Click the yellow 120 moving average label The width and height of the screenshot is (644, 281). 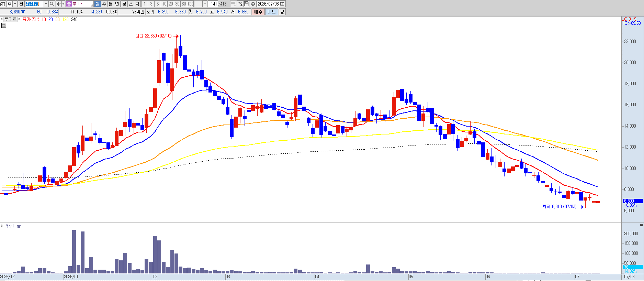(x=66, y=20)
